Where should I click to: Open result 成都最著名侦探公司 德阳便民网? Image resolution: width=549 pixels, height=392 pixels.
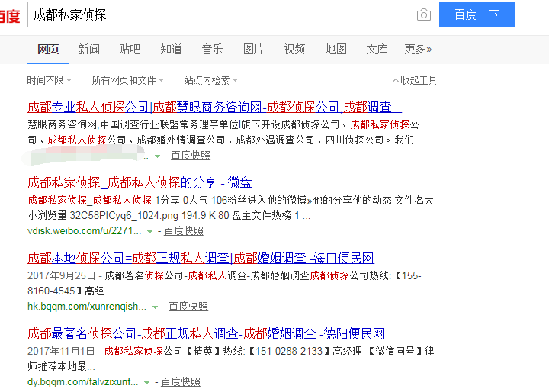206,333
